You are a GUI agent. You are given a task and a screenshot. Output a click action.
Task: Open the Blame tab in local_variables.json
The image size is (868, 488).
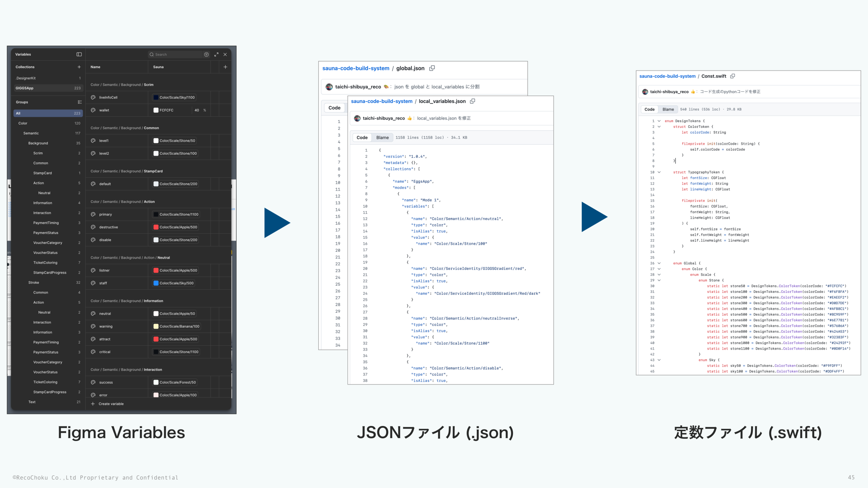382,137
